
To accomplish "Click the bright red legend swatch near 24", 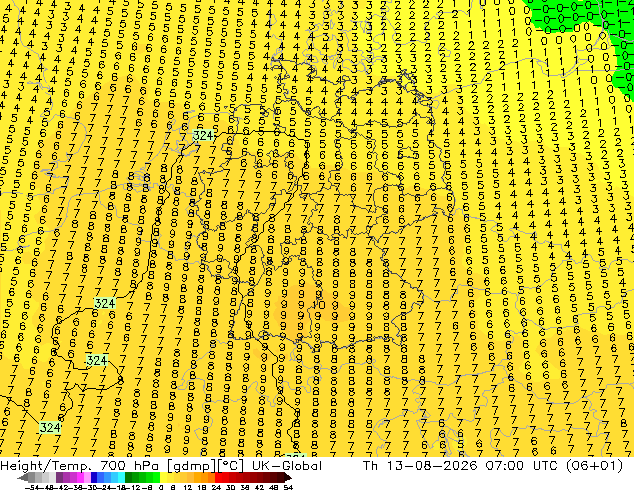I will (x=218, y=477).
